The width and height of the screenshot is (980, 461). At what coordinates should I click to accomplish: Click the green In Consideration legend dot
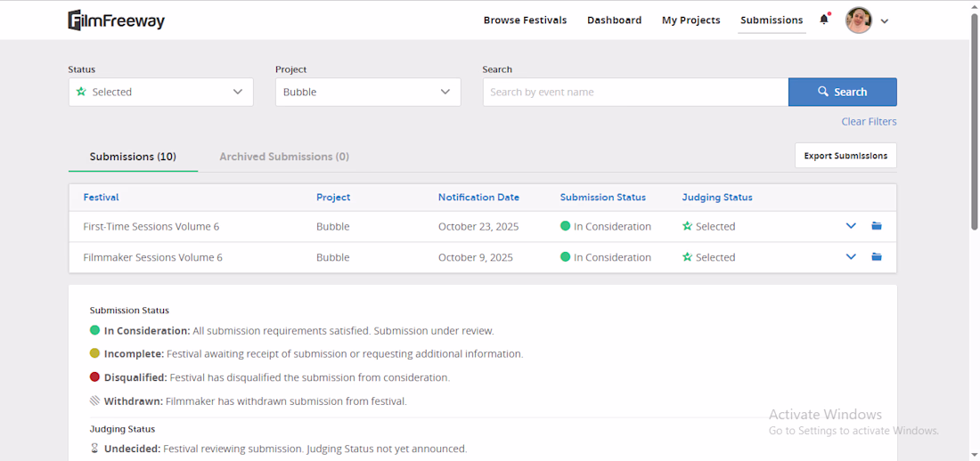[x=95, y=330]
